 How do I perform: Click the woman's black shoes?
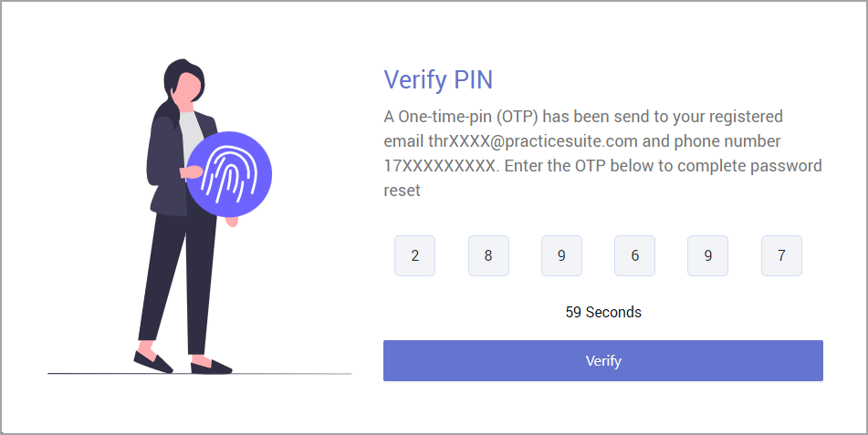pos(183,365)
